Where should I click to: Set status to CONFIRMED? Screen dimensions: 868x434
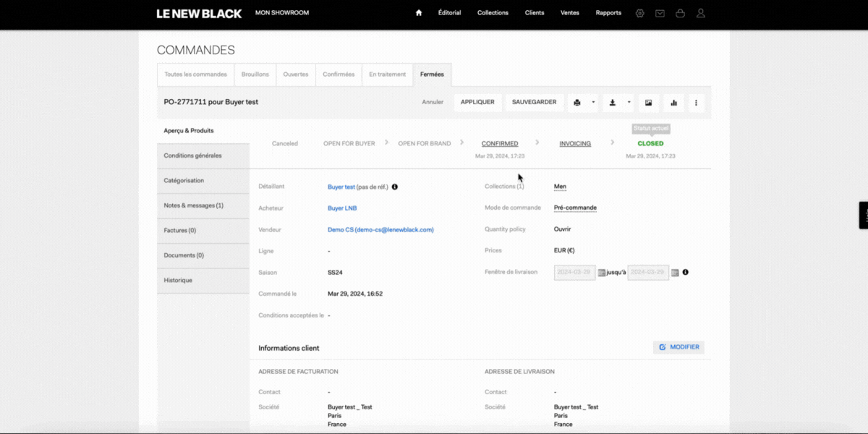point(500,143)
